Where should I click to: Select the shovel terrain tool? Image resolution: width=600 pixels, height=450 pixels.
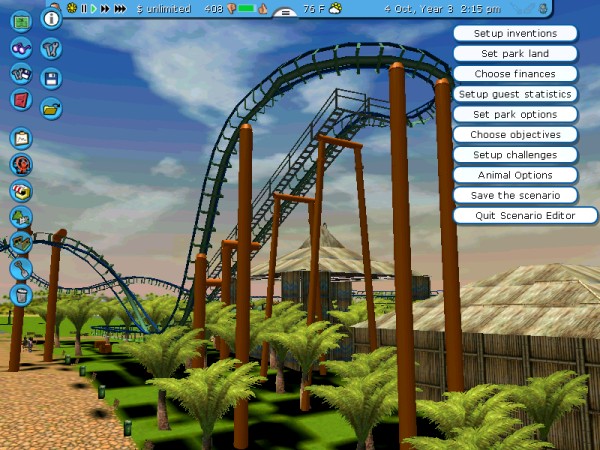point(21,269)
